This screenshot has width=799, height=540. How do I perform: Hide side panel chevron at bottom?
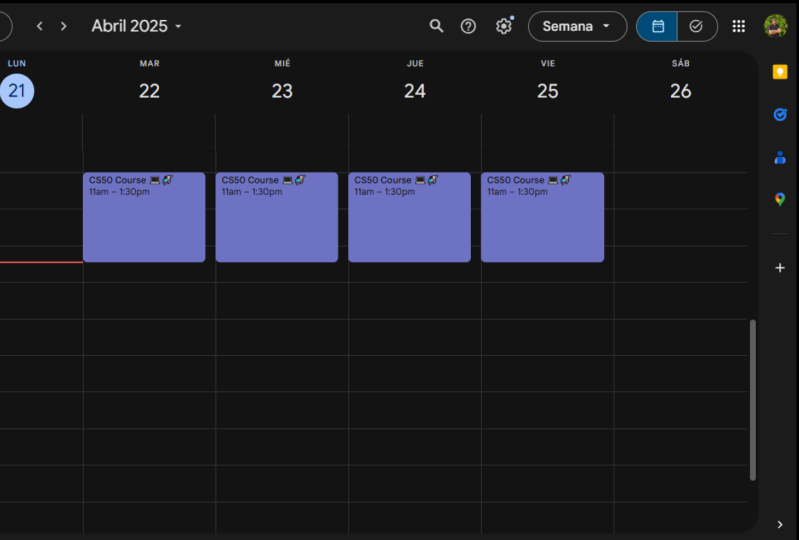[x=780, y=524]
